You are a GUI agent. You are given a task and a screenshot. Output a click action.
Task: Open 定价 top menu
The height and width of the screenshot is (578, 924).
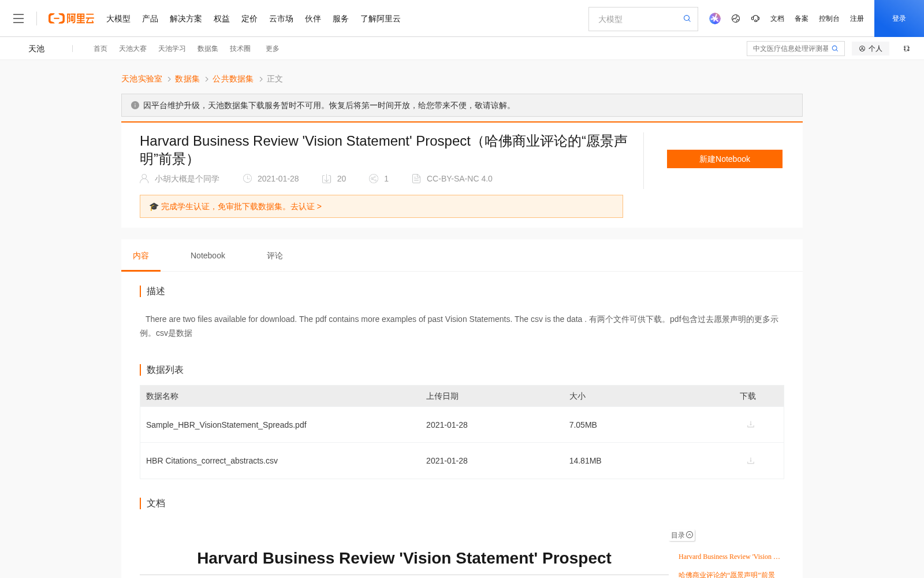tap(249, 18)
